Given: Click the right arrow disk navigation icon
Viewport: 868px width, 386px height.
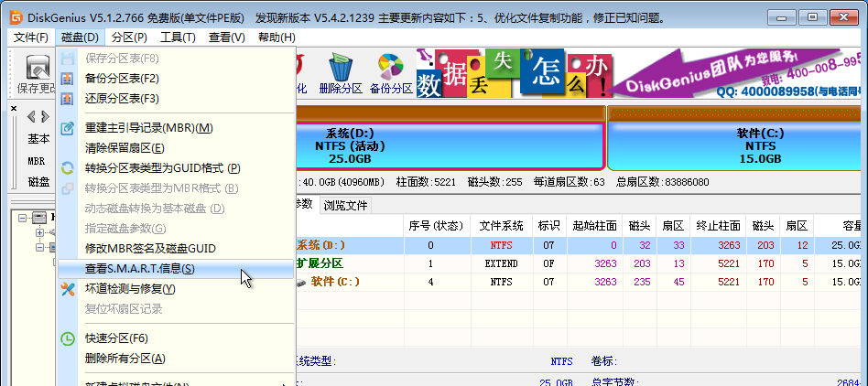Looking at the screenshot, I should [x=45, y=116].
